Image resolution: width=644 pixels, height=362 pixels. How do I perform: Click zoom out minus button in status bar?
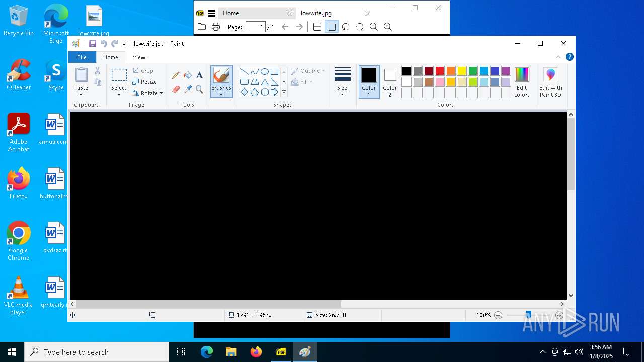click(498, 315)
